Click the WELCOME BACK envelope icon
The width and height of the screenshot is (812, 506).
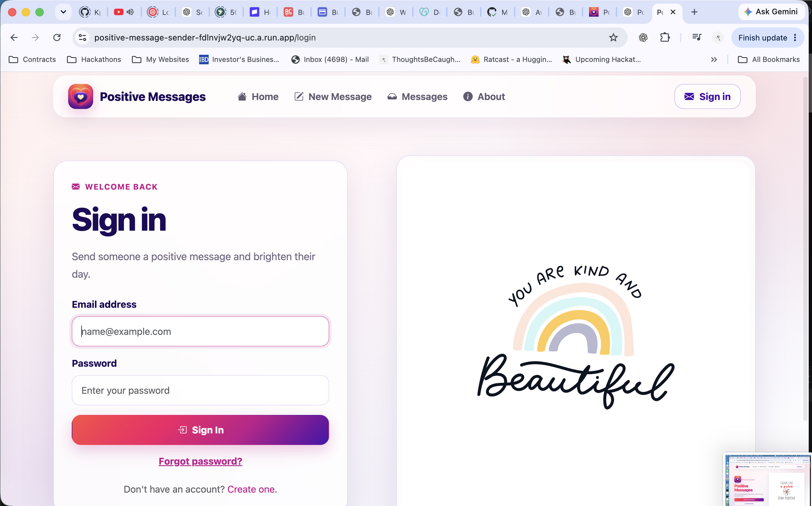[76, 186]
